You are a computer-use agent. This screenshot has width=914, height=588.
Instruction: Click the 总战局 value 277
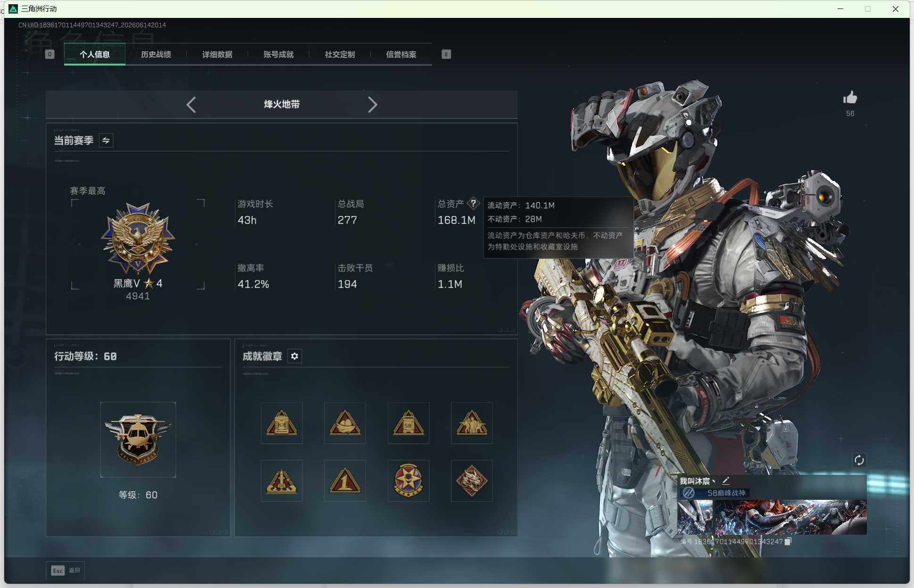point(347,220)
